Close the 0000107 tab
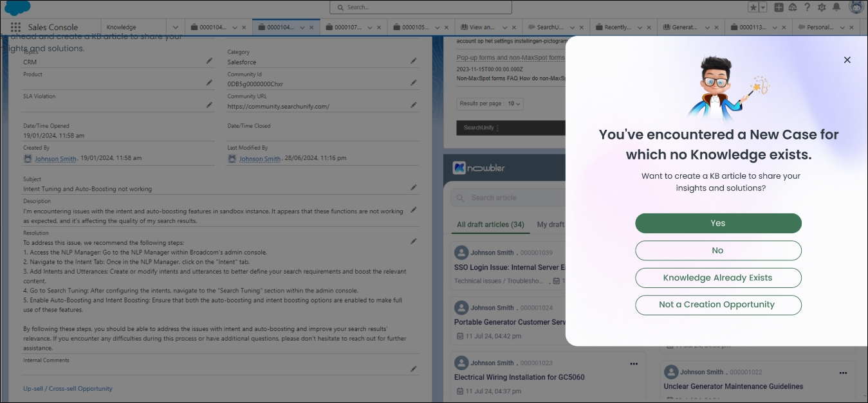The image size is (868, 403). click(x=379, y=28)
